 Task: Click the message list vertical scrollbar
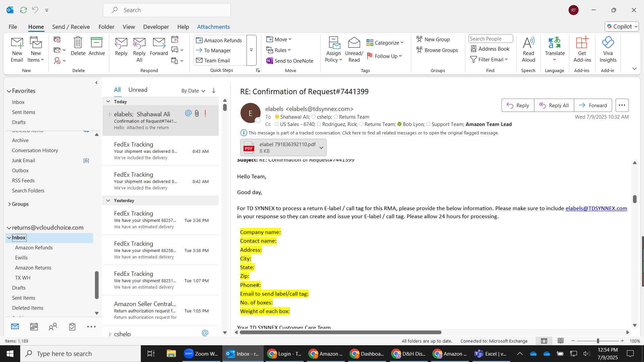point(225,107)
